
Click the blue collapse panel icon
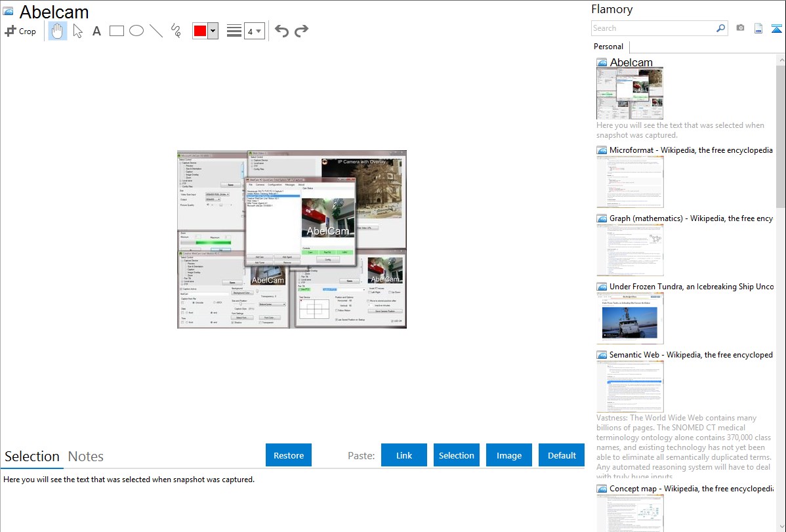[x=776, y=28]
